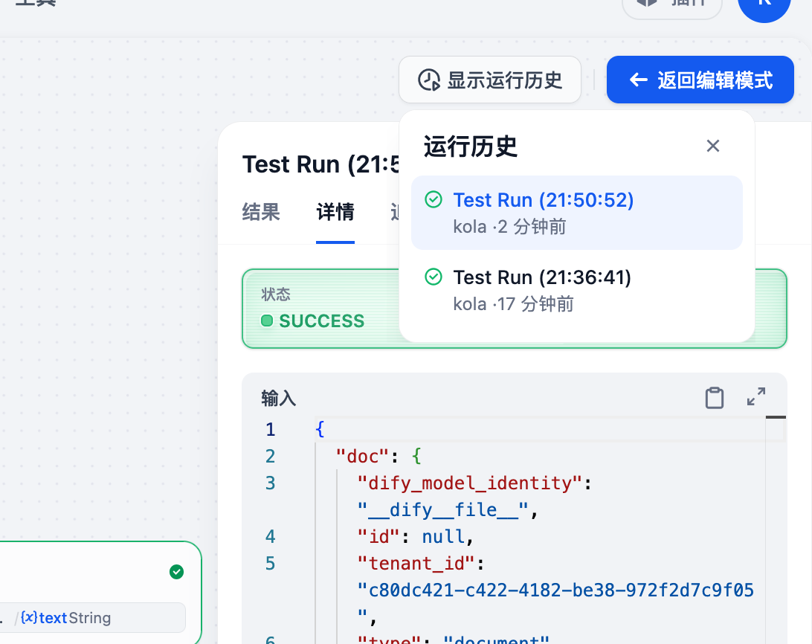This screenshot has width=812, height=644.
Task: Click line number 5 in code gutter
Action: point(271,564)
